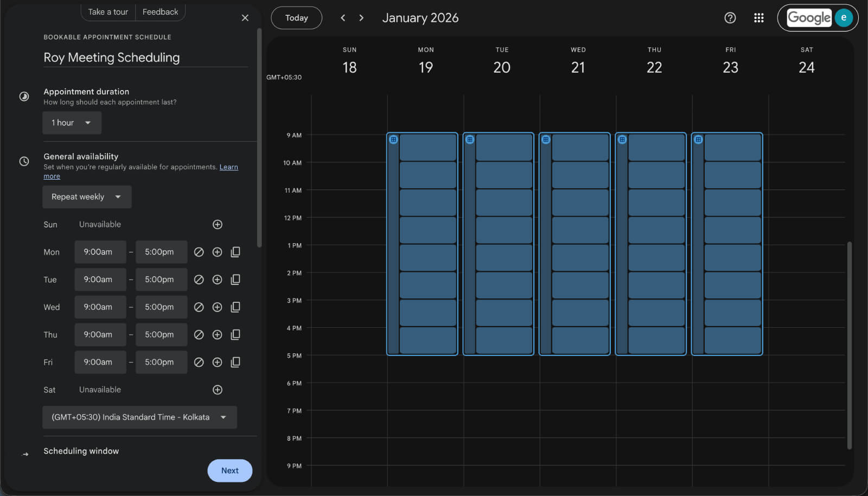Open Google apps grid
Viewport: 868px width, 496px height.
click(x=758, y=18)
